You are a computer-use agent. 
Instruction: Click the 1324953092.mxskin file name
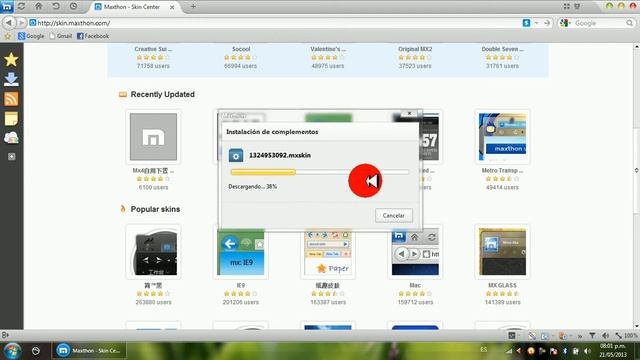[x=280, y=155]
